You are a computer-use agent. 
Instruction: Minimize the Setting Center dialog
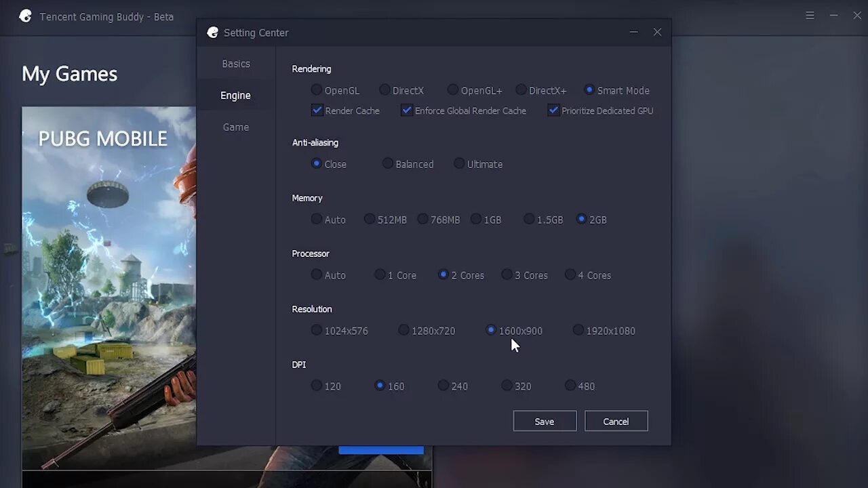coord(633,33)
